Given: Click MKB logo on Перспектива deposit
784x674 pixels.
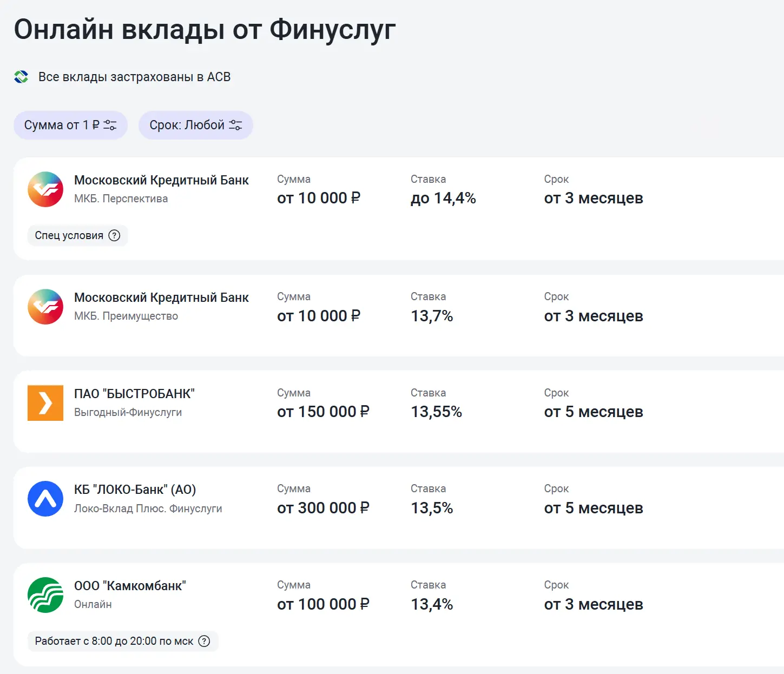Looking at the screenshot, I should pos(45,189).
